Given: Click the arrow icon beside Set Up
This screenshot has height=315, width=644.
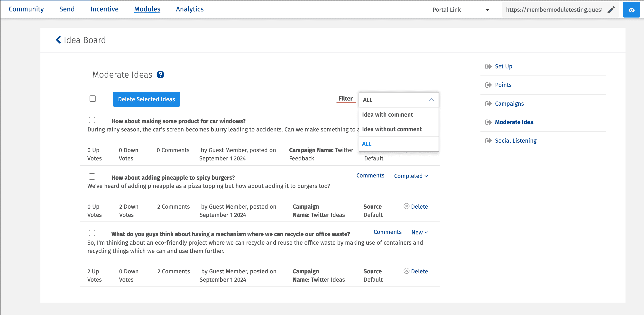Looking at the screenshot, I should click(x=488, y=66).
